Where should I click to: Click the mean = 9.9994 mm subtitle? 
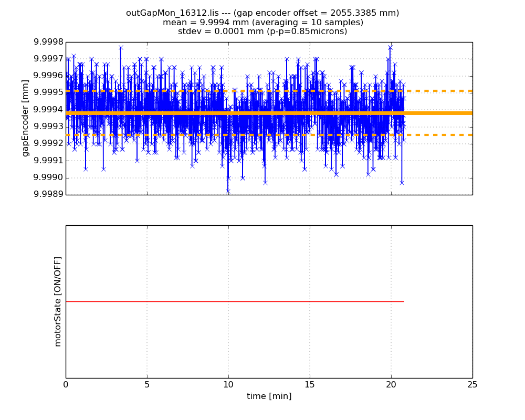[262, 22]
